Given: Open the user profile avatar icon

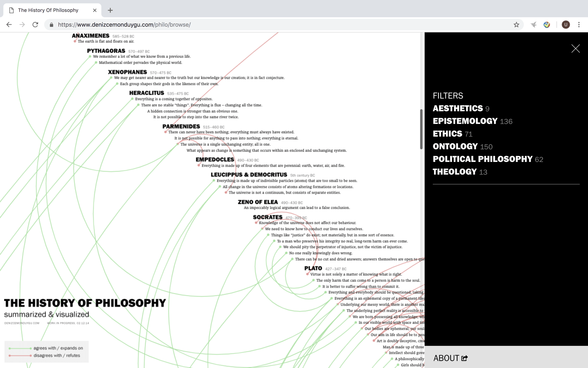Looking at the screenshot, I should point(566,25).
